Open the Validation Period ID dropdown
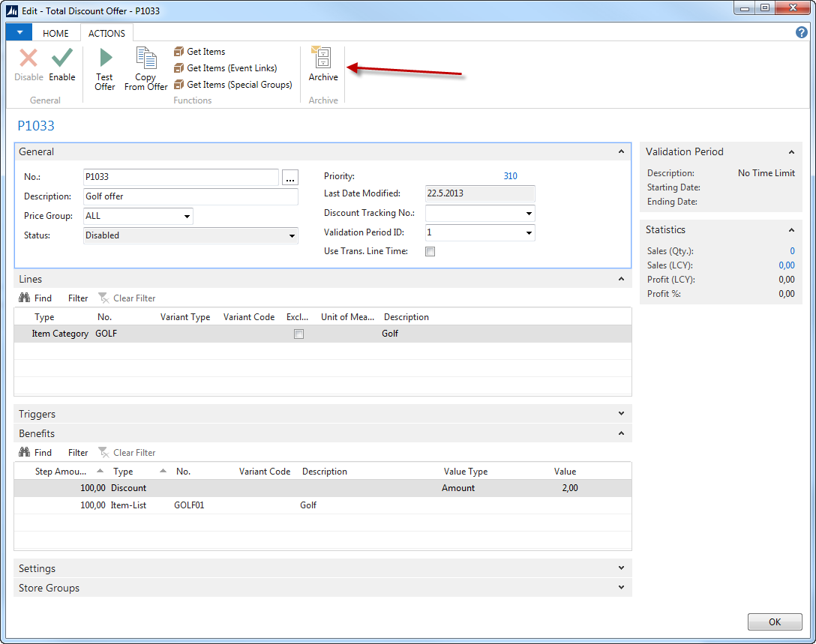Viewport: 816px width, 644px height. pyautogui.click(x=529, y=233)
